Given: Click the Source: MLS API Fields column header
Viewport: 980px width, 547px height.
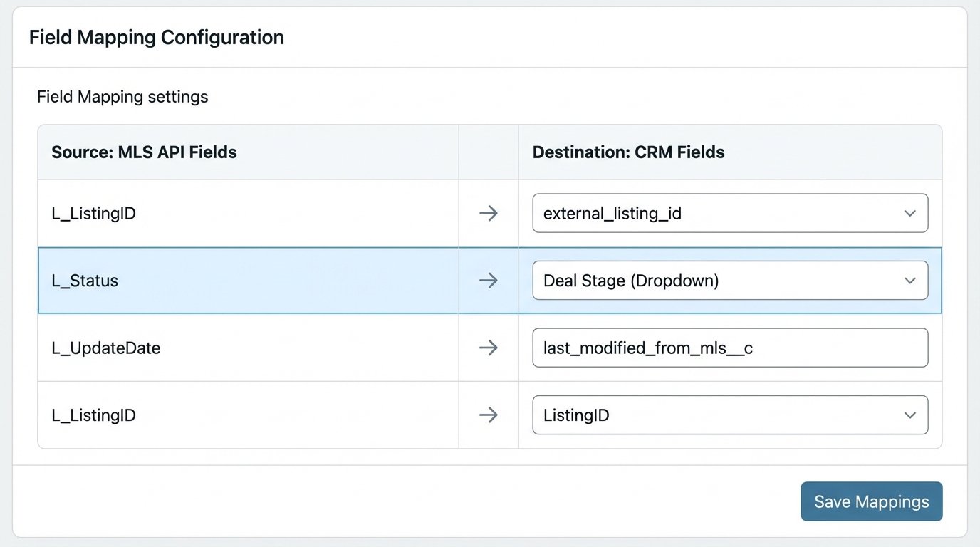Looking at the screenshot, I should pyautogui.click(x=144, y=152).
